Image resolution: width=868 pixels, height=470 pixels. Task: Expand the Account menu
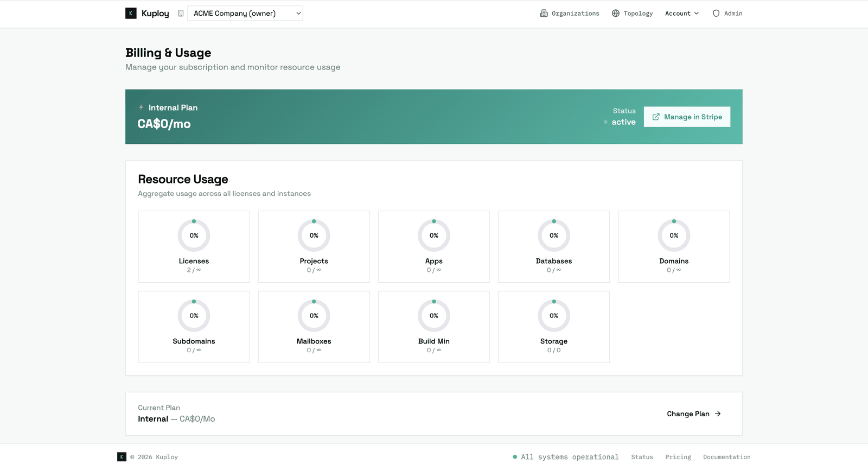click(682, 14)
